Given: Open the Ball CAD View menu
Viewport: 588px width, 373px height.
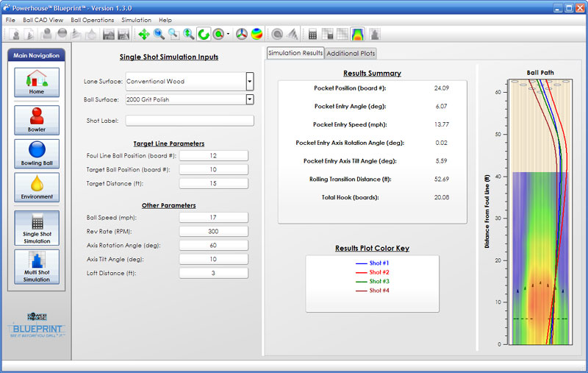Looking at the screenshot, I should 43,20.
